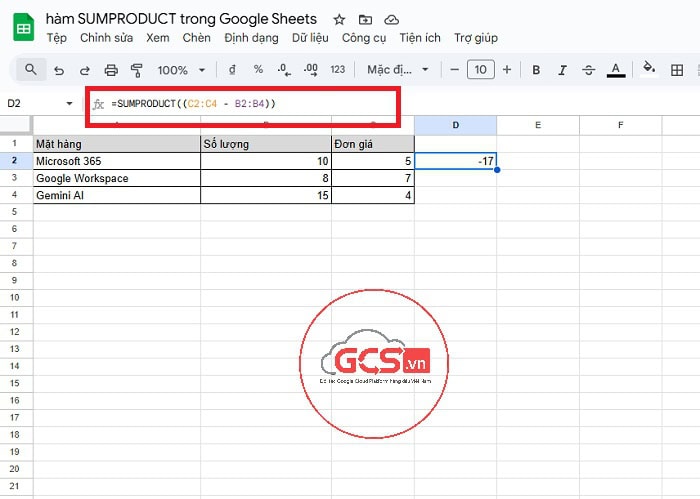Open the Dữ liệu menu

click(310, 38)
